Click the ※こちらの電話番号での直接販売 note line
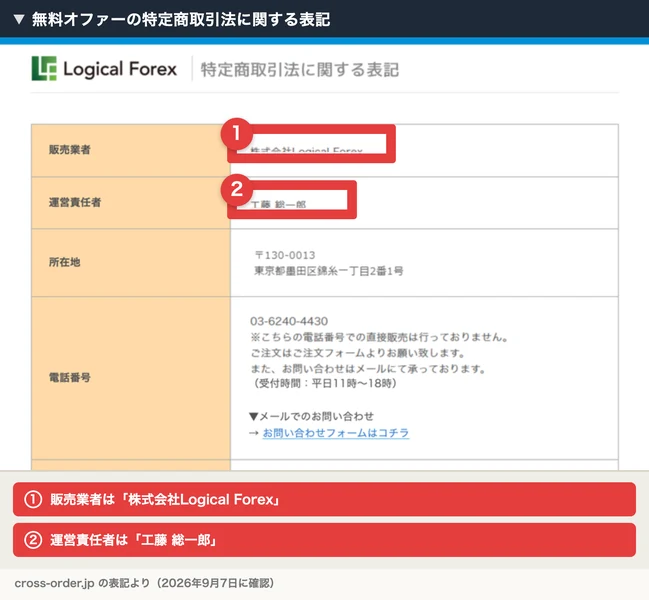This screenshot has width=649, height=600. 379,337
